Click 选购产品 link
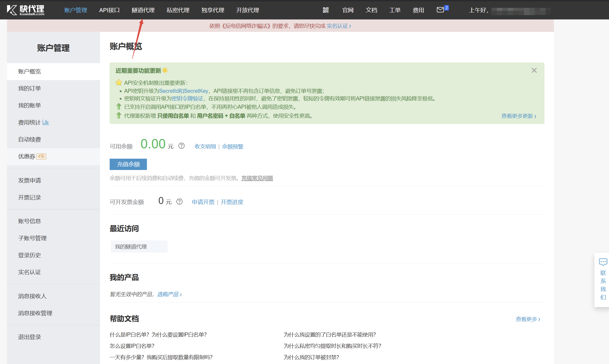The width and height of the screenshot is (609, 364). [x=169, y=294]
